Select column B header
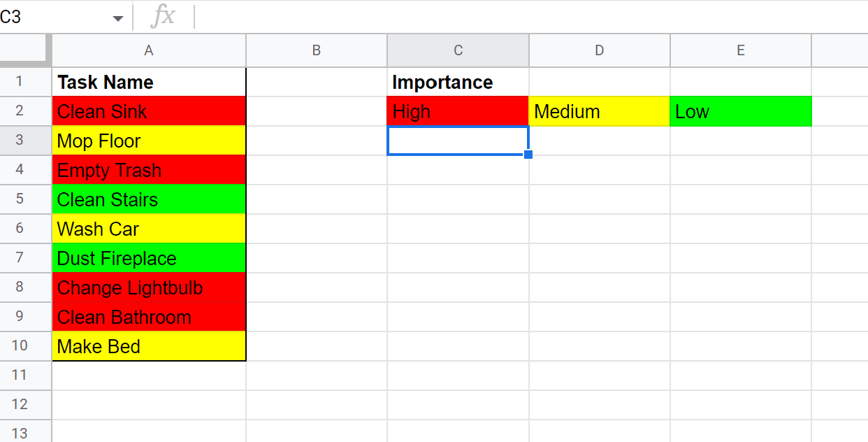Viewport: 868px width, 442px height. coord(317,50)
